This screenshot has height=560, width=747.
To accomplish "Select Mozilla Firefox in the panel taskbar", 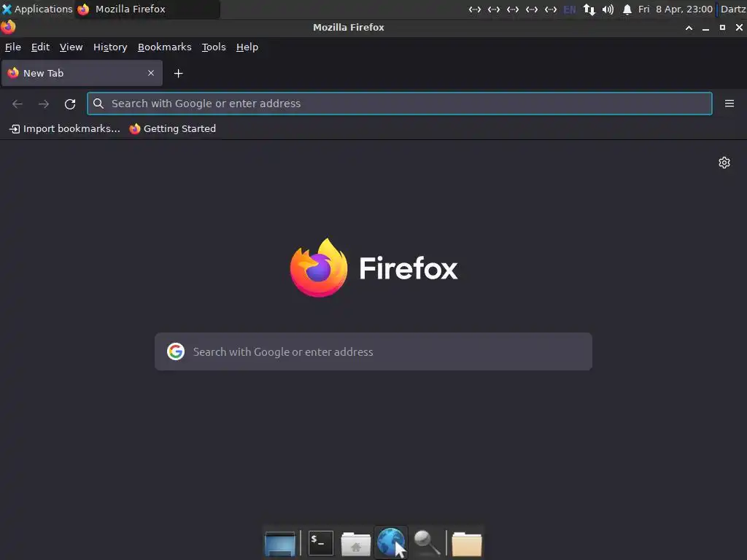I will pyautogui.click(x=147, y=9).
